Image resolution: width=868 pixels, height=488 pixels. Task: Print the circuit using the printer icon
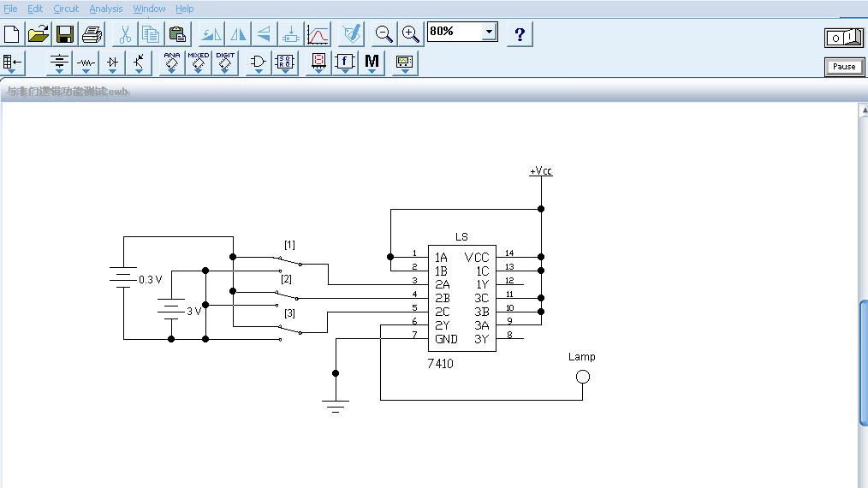point(92,34)
